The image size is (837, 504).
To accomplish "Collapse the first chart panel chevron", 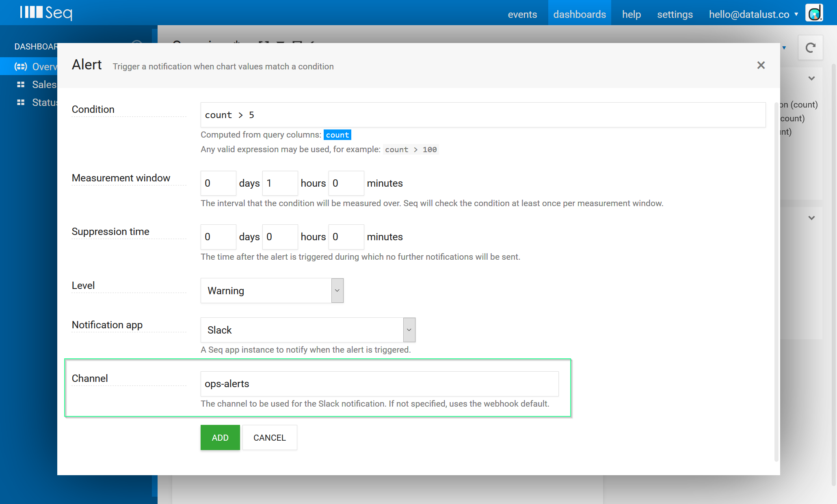I will click(811, 78).
